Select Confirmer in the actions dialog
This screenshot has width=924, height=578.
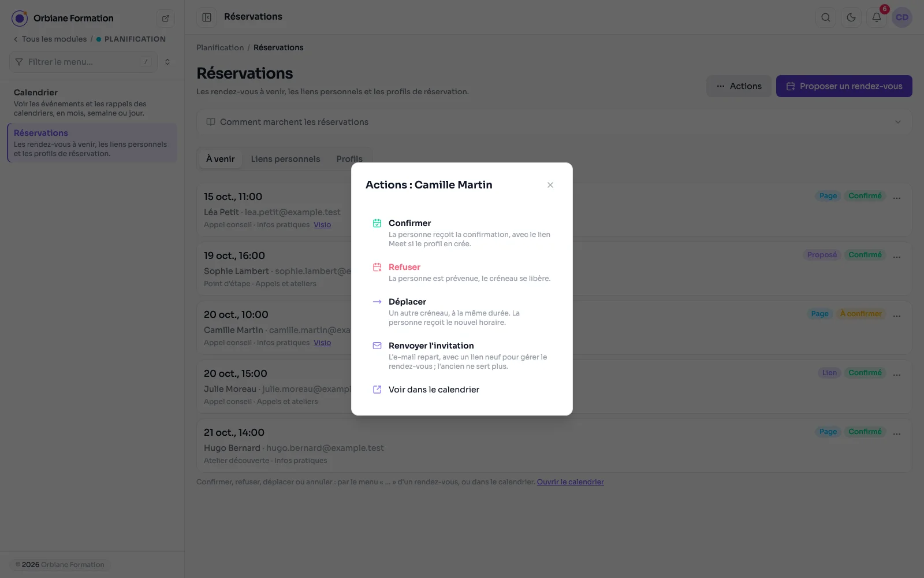pyautogui.click(x=462, y=233)
